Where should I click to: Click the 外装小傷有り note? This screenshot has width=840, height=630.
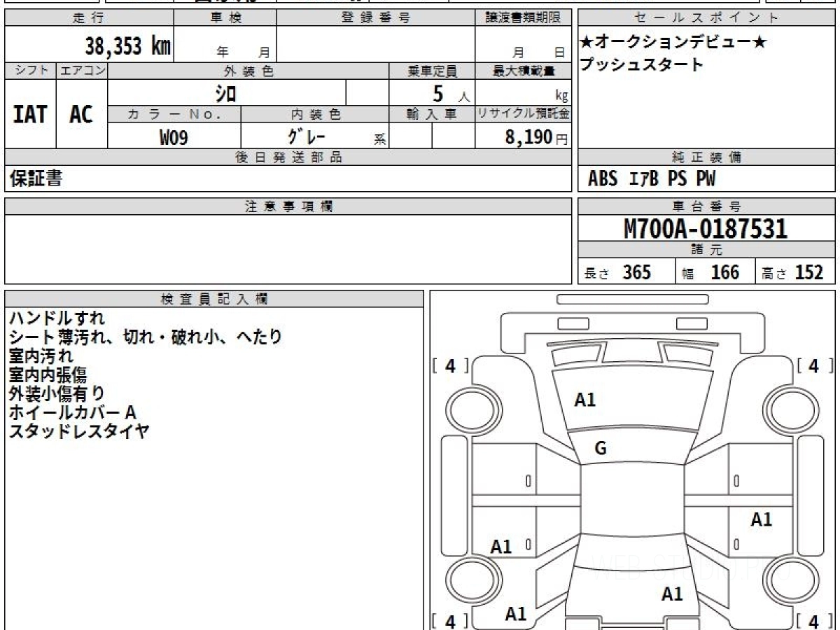click(x=57, y=393)
